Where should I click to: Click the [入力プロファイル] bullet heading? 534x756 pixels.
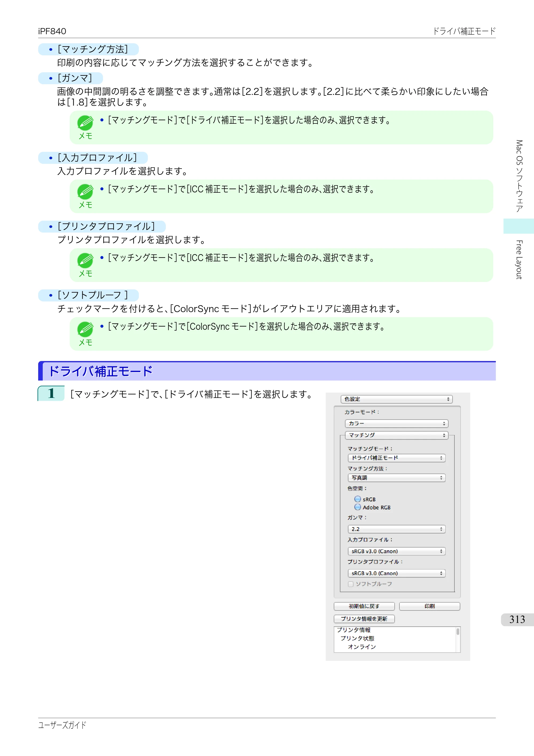[x=93, y=158]
